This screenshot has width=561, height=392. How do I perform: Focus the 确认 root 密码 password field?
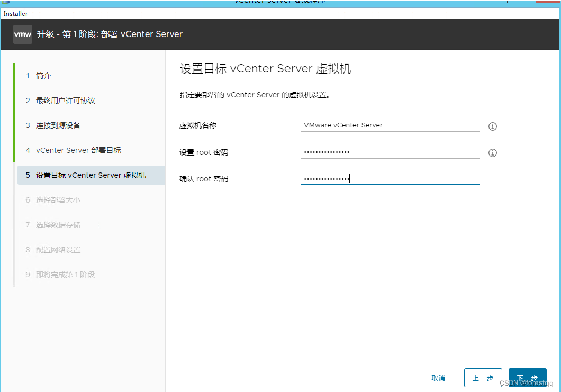(390, 178)
